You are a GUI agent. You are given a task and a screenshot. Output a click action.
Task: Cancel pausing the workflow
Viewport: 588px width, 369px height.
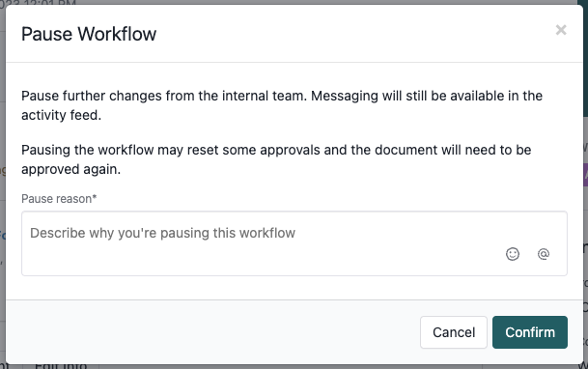(454, 332)
